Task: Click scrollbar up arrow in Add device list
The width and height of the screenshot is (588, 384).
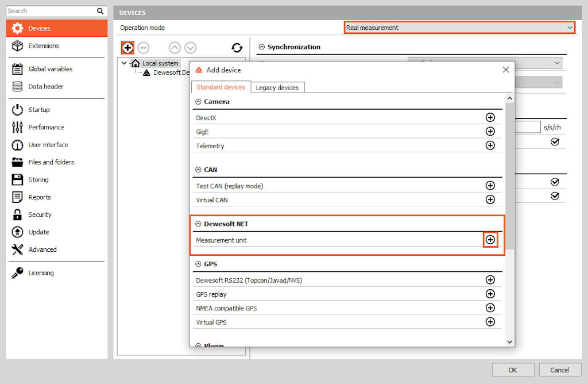Action: tap(510, 98)
